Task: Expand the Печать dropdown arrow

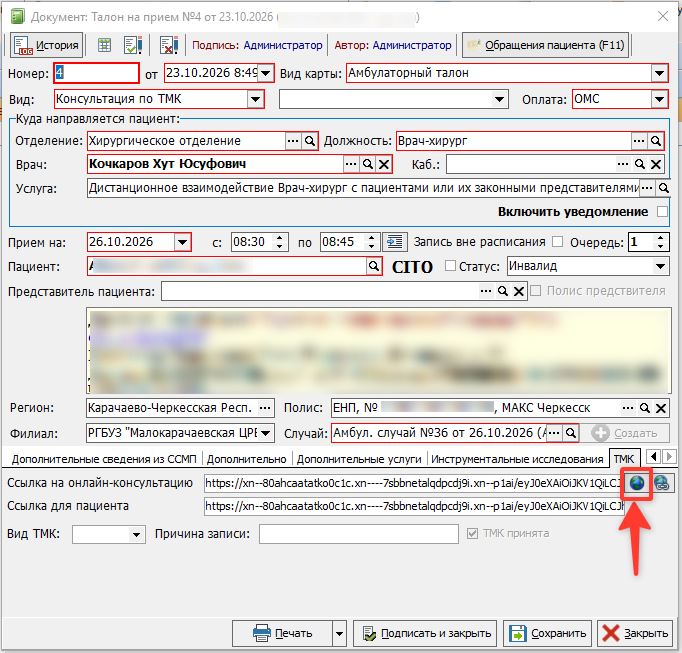Action: coord(339,634)
